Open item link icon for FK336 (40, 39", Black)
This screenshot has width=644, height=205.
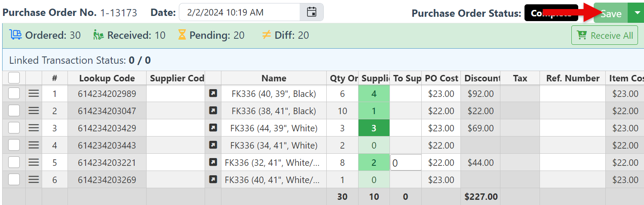(x=213, y=93)
